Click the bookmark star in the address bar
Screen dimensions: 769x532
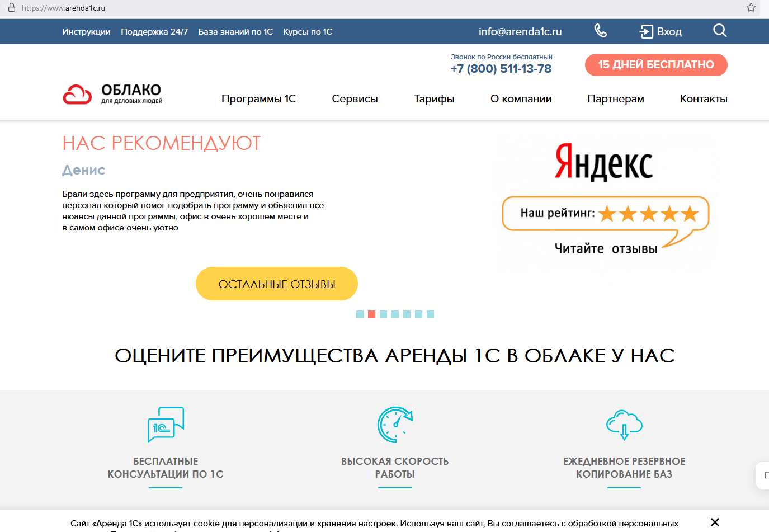750,8
